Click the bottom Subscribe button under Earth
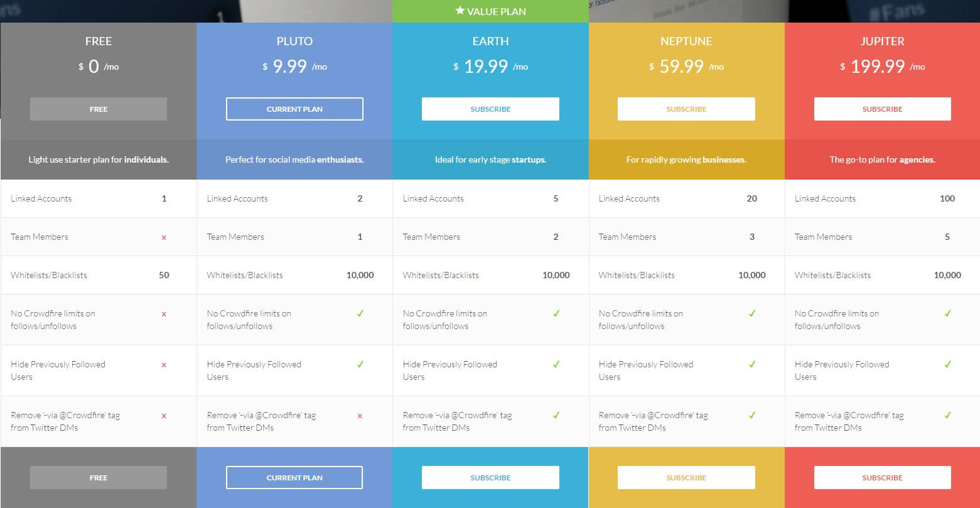 (490, 478)
